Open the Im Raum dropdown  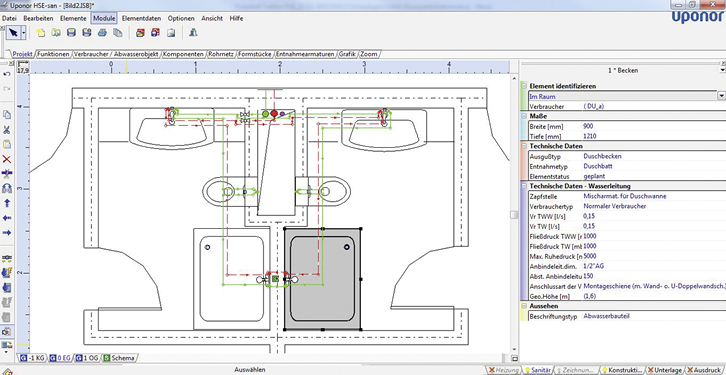coord(721,96)
